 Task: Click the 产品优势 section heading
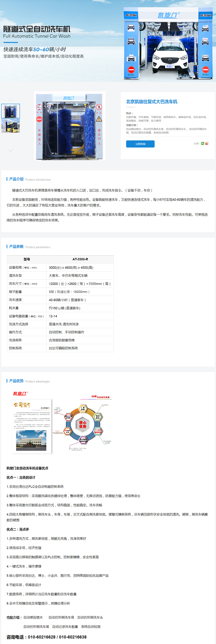(x=16, y=381)
